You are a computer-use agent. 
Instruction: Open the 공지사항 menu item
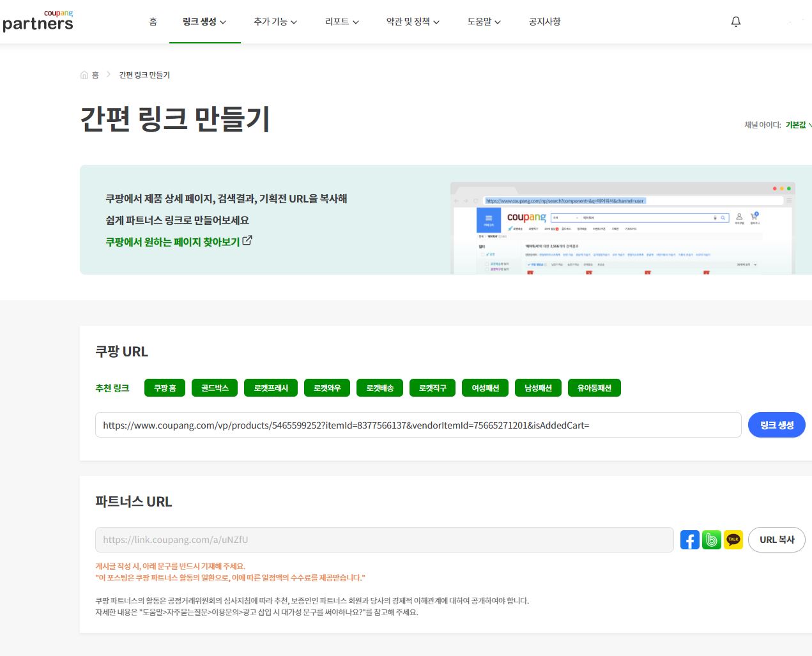coord(544,21)
